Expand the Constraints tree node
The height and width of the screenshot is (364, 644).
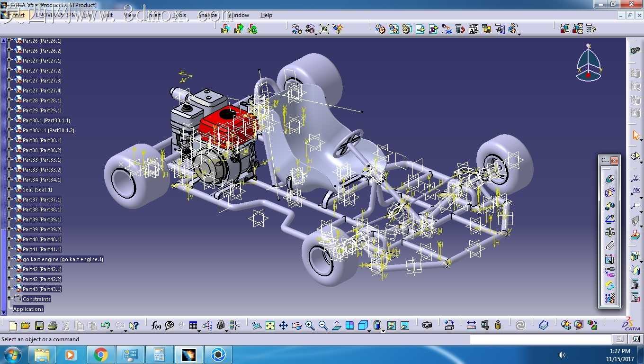(9, 298)
